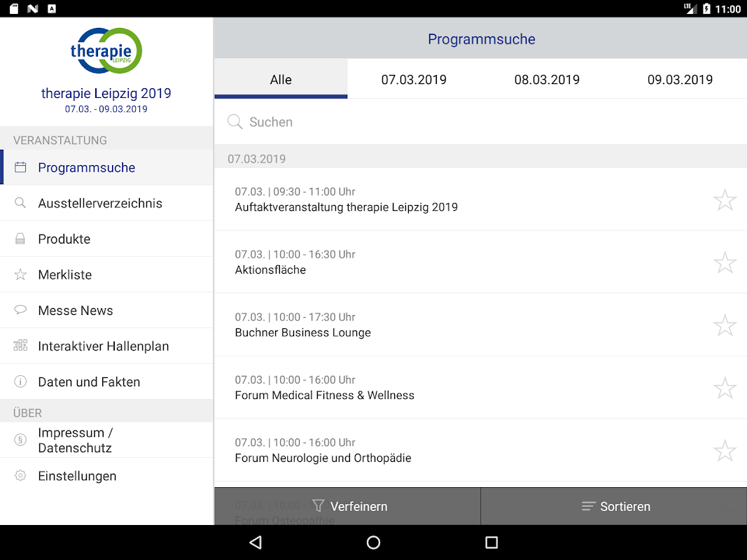Open Buchner Business Lounge event entry
Viewport: 747px width, 560px height.
481,325
